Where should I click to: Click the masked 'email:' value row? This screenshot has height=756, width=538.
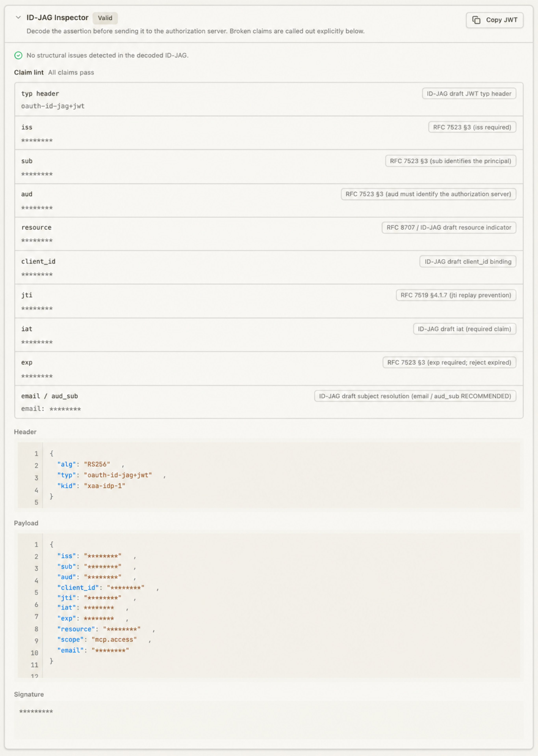tap(51, 409)
